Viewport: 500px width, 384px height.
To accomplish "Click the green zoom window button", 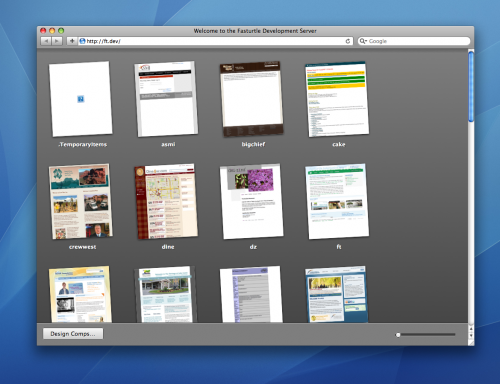I will click(61, 31).
